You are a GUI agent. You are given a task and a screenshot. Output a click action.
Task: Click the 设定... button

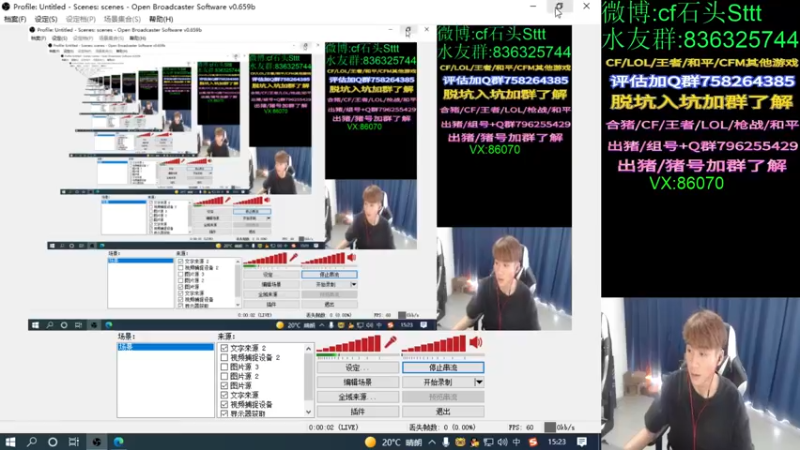(x=358, y=367)
